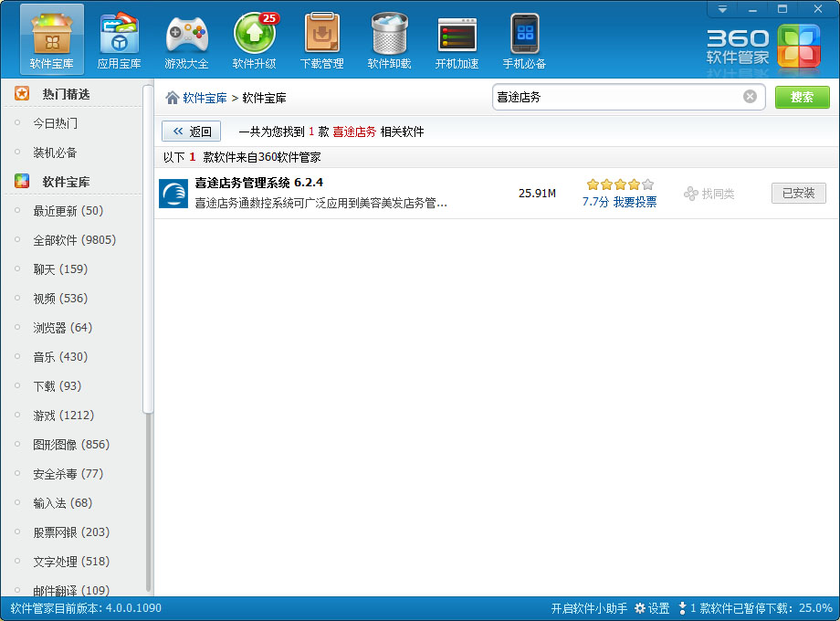Image resolution: width=840 pixels, height=621 pixels.
Task: Open the title bar dropdown menu arrow
Action: click(x=722, y=9)
